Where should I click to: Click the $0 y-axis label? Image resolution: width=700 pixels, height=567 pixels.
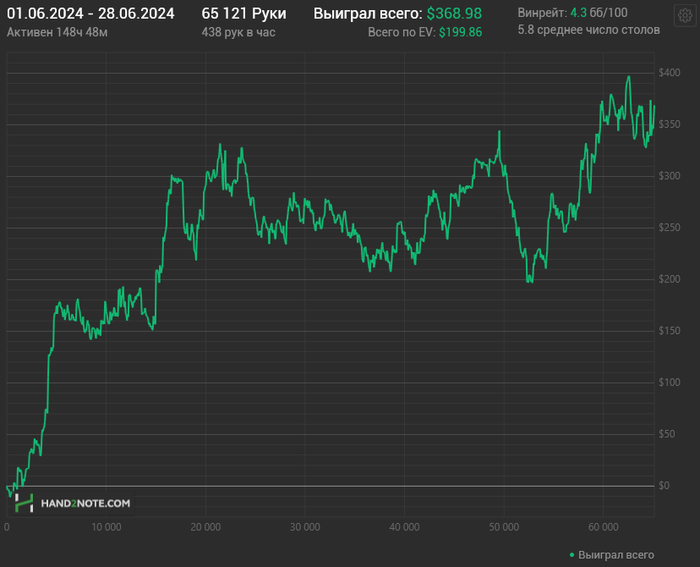coord(664,486)
